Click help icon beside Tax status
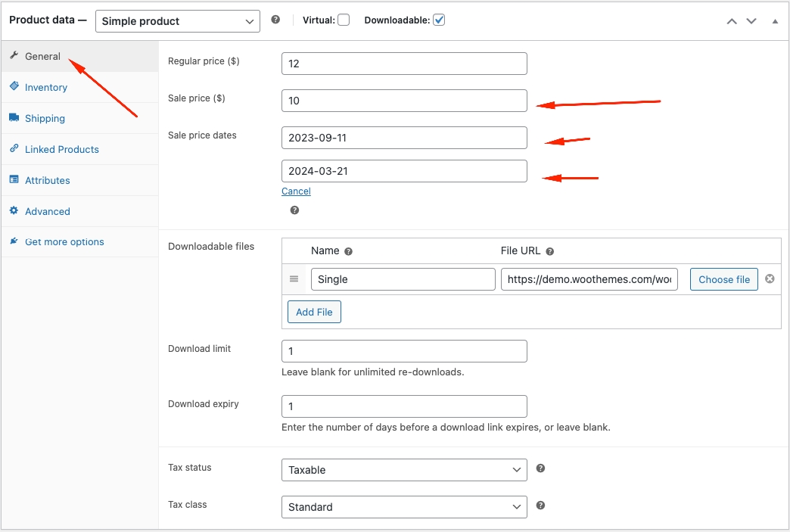The height and width of the screenshot is (532, 790). 540,468
